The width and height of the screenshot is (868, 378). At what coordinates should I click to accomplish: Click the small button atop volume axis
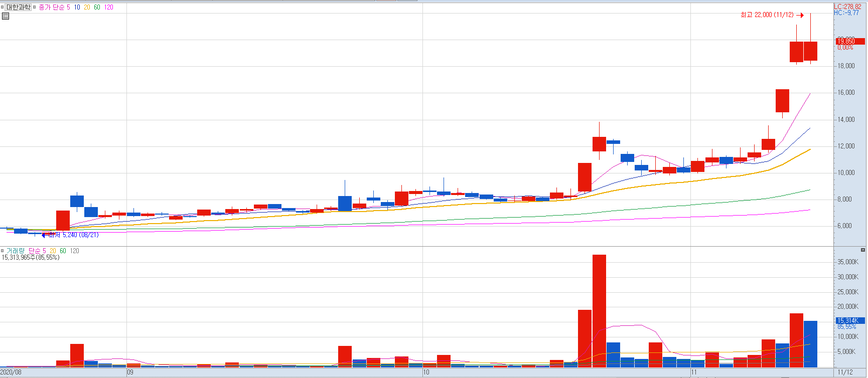pos(863,250)
